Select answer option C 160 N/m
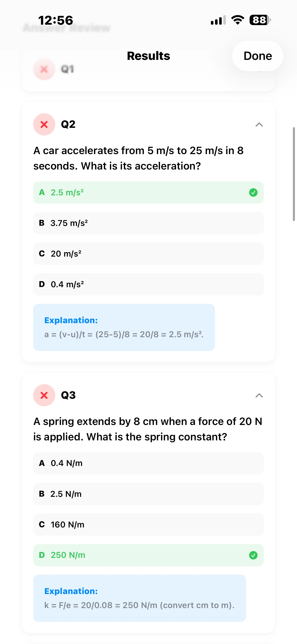 click(x=148, y=524)
